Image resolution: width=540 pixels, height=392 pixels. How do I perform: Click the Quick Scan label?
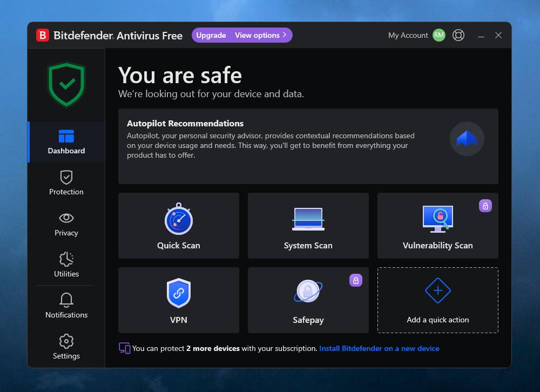178,245
